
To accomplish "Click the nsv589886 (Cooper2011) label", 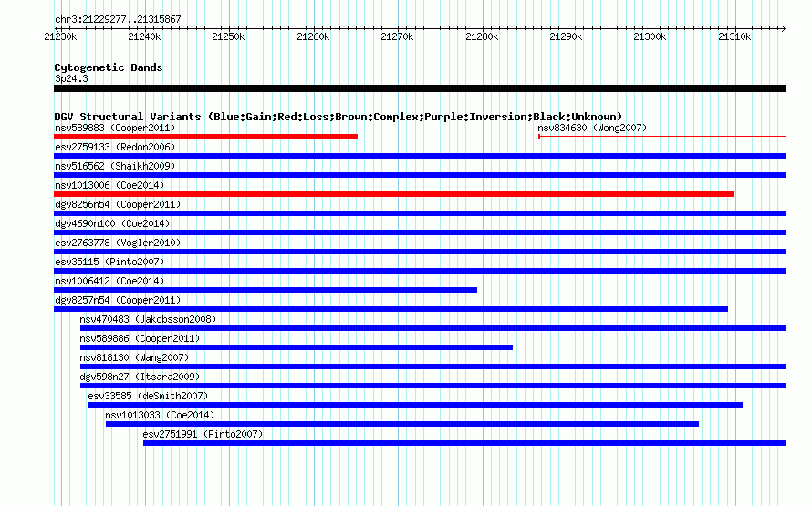I will point(140,338).
